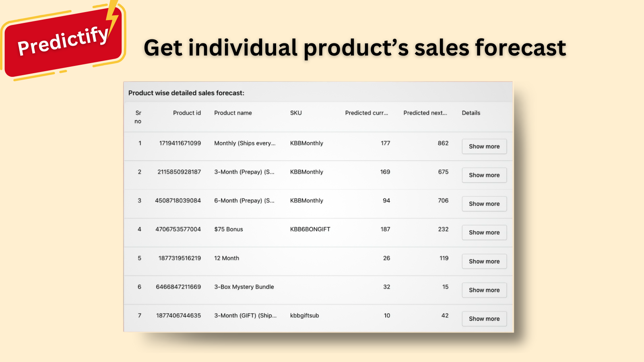The image size is (644, 362).
Task: Click Show more for Monthly product row
Action: 484,146
